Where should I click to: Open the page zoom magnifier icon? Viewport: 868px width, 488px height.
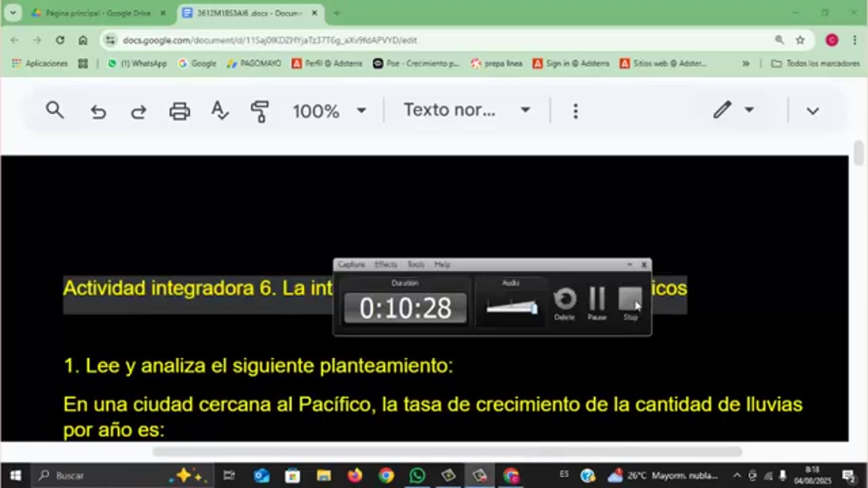pos(780,40)
